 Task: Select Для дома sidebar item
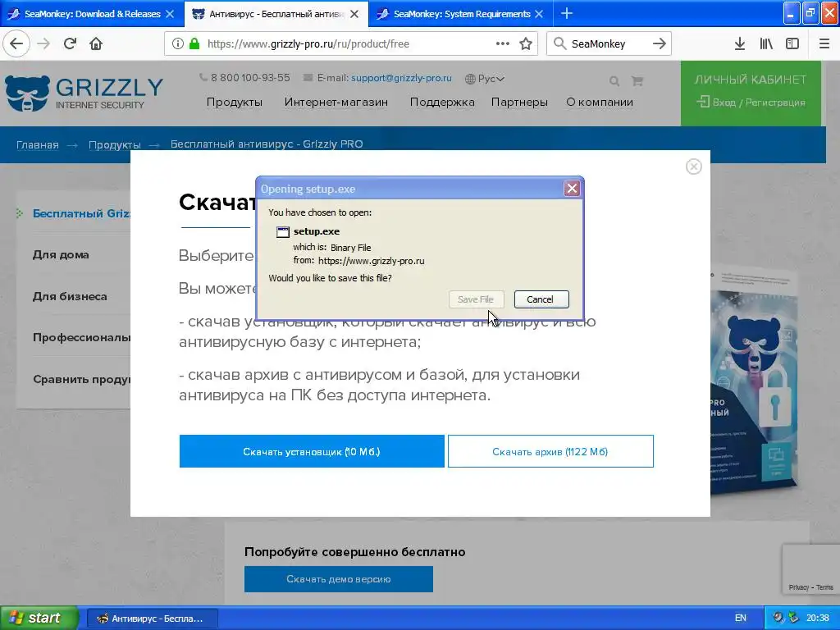point(61,254)
